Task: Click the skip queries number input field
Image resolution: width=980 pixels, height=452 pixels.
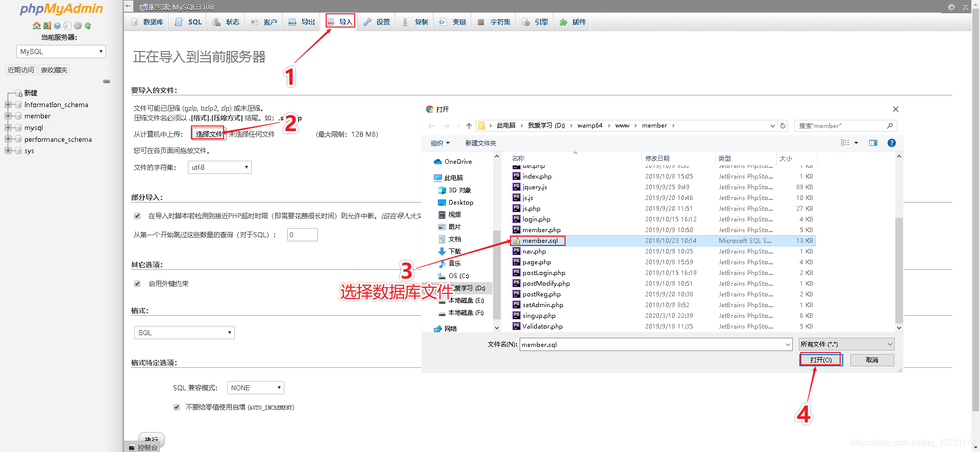Action: coord(302,235)
